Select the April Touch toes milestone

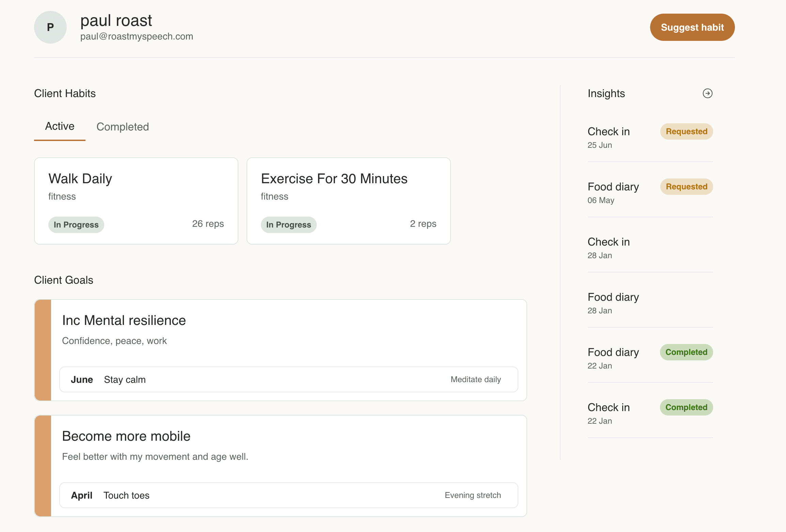pos(288,495)
